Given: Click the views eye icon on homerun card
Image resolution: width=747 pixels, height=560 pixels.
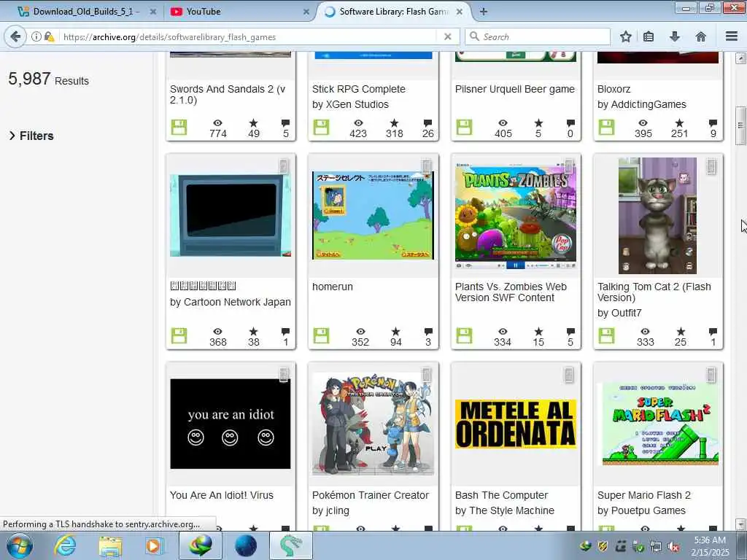Looking at the screenshot, I should (x=360, y=332).
